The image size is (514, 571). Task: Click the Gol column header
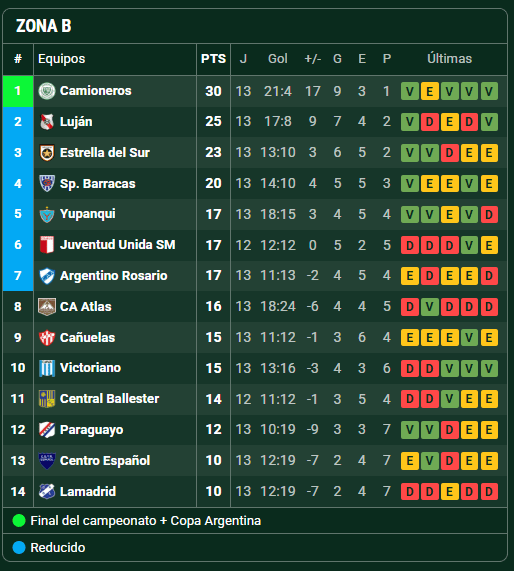278,59
